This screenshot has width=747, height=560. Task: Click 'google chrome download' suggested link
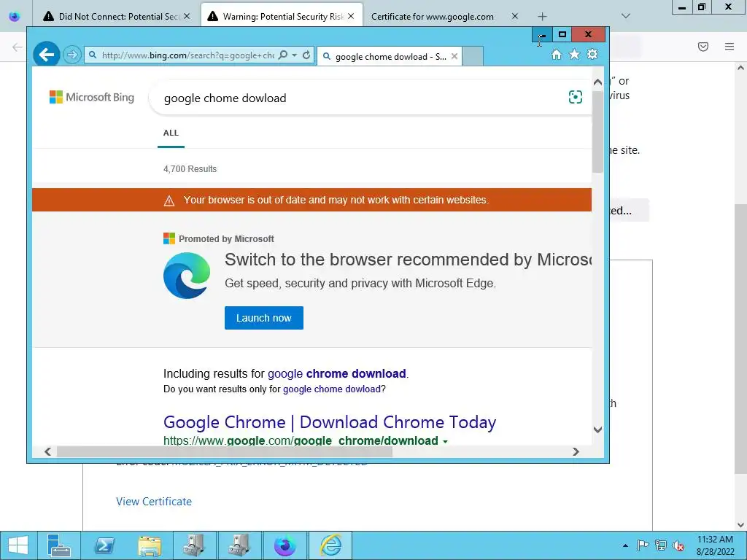pos(337,374)
